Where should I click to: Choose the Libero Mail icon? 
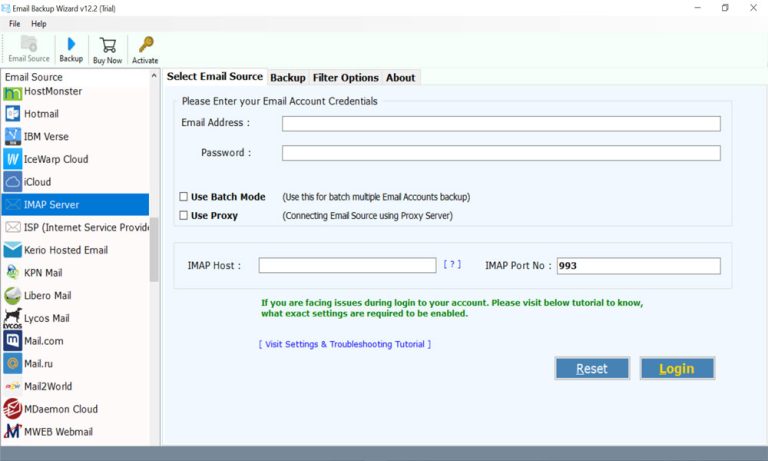pyautogui.click(x=13, y=295)
